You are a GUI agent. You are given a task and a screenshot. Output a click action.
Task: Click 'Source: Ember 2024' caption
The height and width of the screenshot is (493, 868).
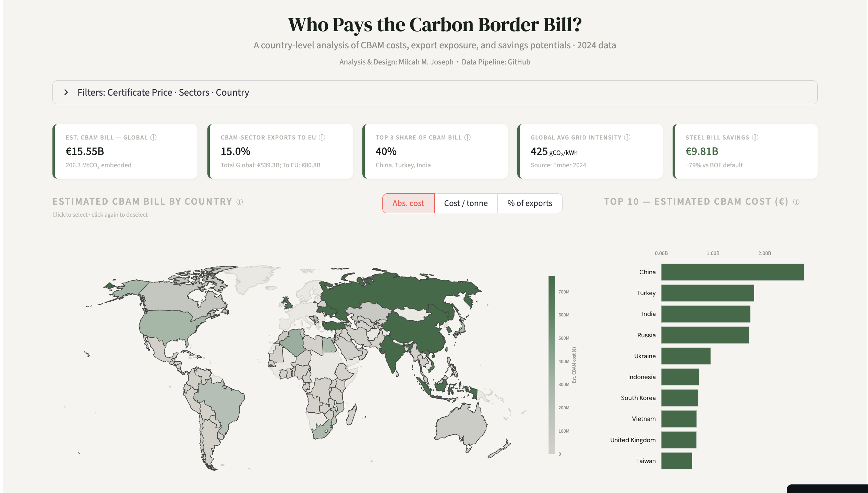(x=558, y=165)
